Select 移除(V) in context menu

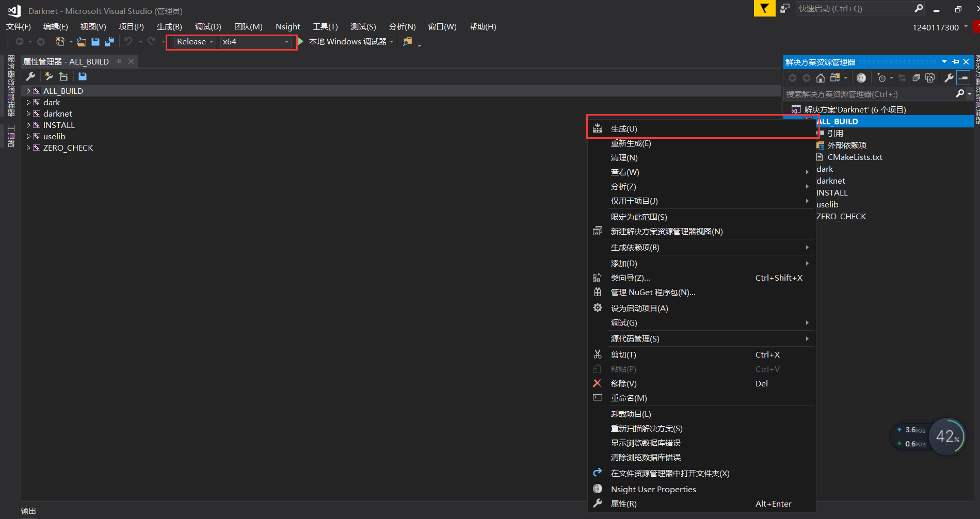click(x=701, y=383)
